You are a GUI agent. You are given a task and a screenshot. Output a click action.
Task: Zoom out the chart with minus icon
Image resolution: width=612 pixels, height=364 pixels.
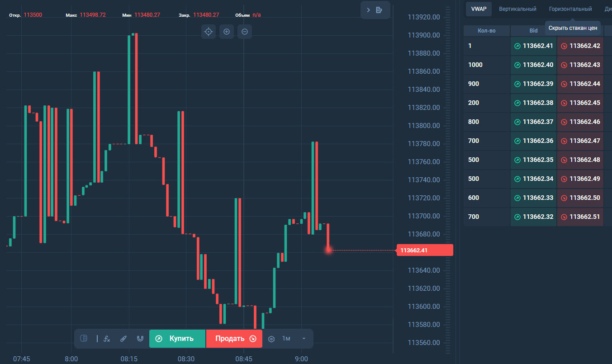245,32
